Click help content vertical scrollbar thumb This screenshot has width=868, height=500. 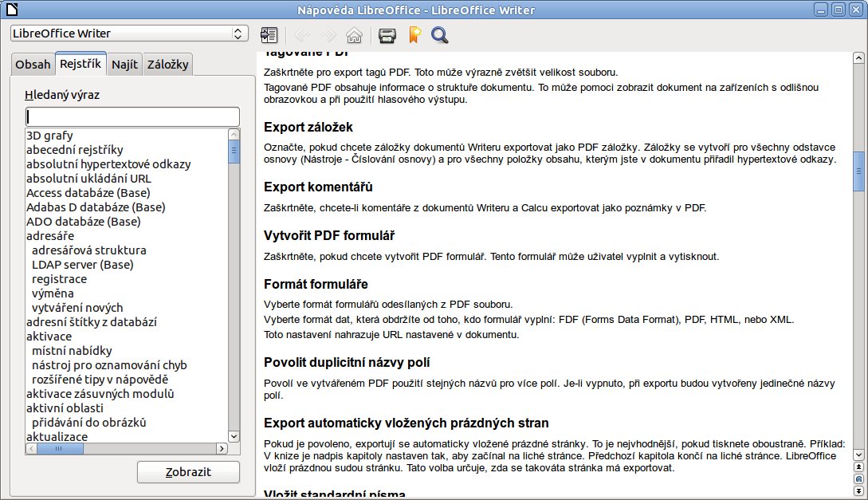click(858, 171)
